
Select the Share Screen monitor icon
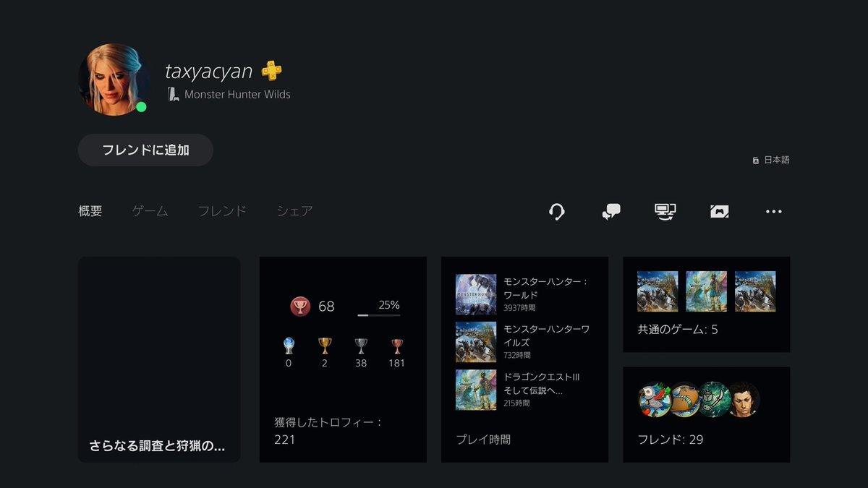point(665,211)
